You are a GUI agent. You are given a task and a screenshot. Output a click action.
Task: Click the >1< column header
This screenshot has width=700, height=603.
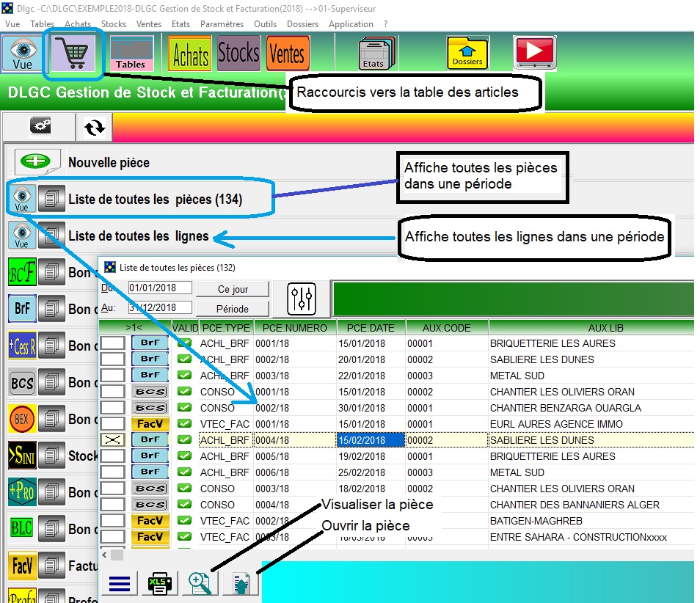click(x=134, y=327)
